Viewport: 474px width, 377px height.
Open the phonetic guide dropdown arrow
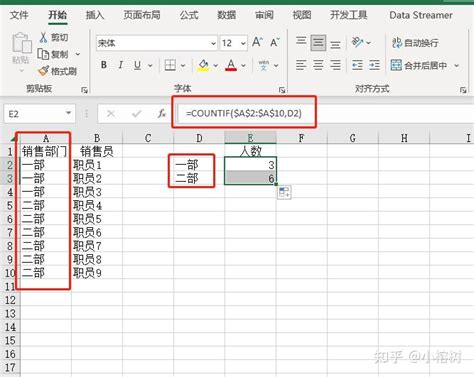[276, 65]
